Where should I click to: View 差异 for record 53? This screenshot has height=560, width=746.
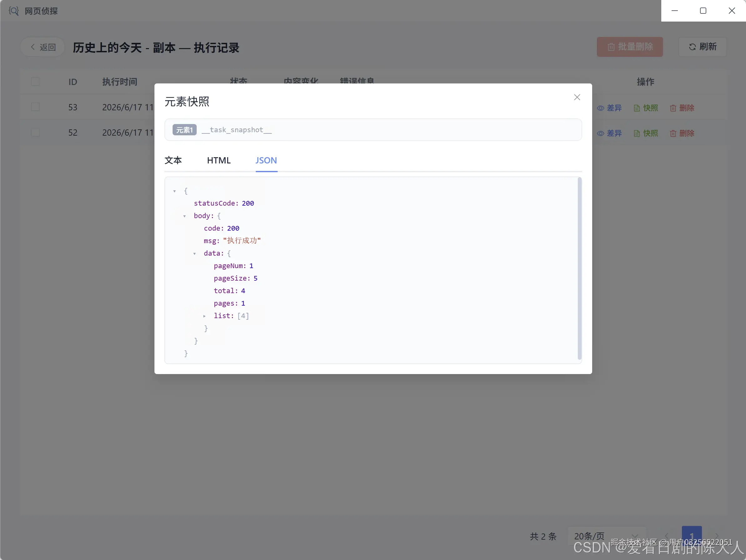click(x=609, y=108)
